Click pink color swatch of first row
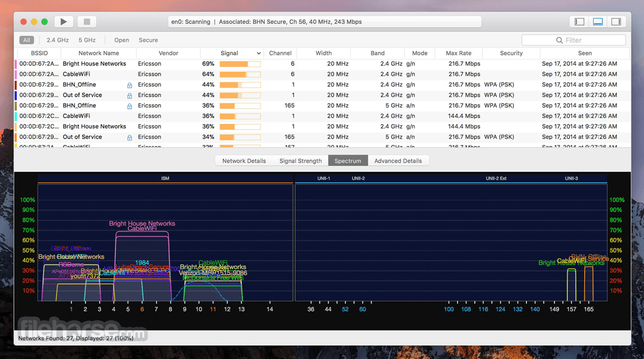Image resolution: width=644 pixels, height=359 pixels. (16, 64)
